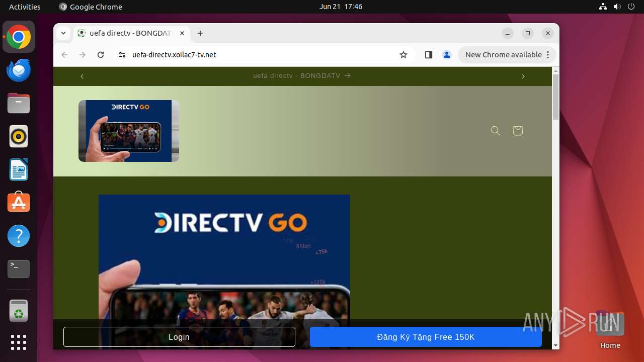
Task: Follow the uefa directv - BONGDATV announcement link
Action: [302, 76]
